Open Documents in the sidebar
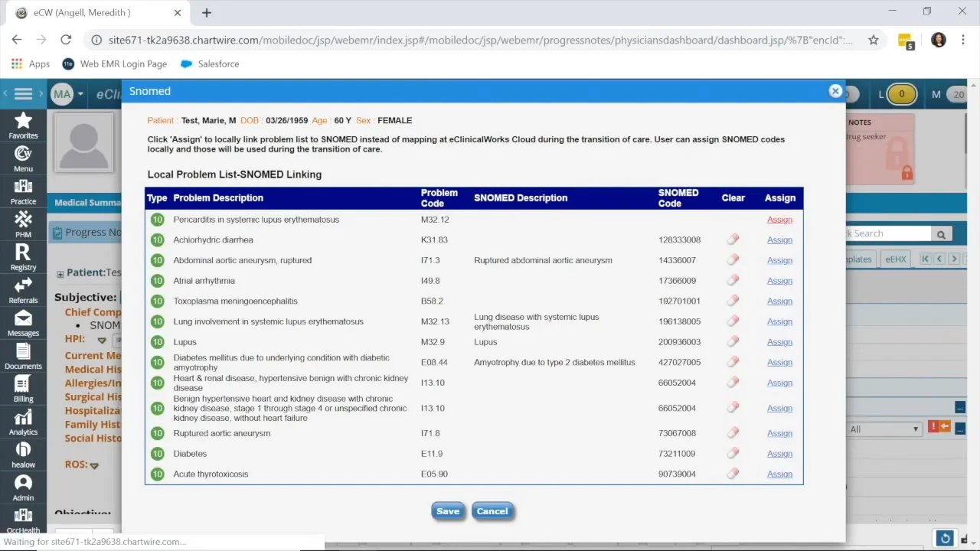This screenshot has width=980, height=551. coord(23,357)
